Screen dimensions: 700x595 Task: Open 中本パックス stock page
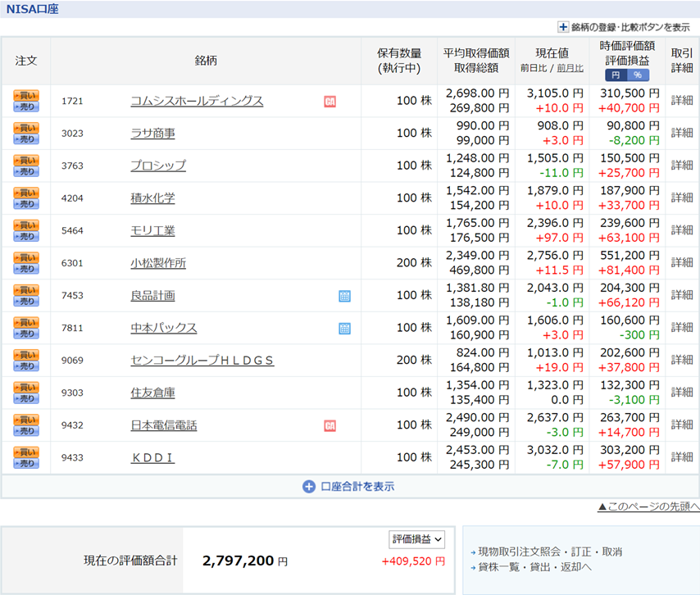164,328
